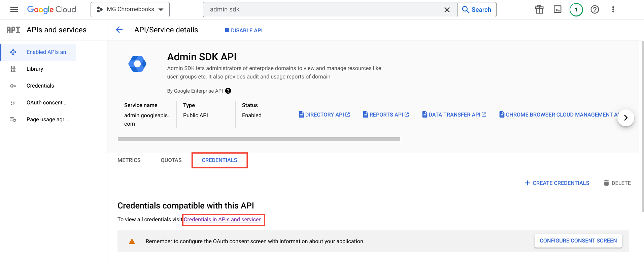Screen dimensions: 644x259
Task: Click the vertical page scrollbar
Action: 642,126
